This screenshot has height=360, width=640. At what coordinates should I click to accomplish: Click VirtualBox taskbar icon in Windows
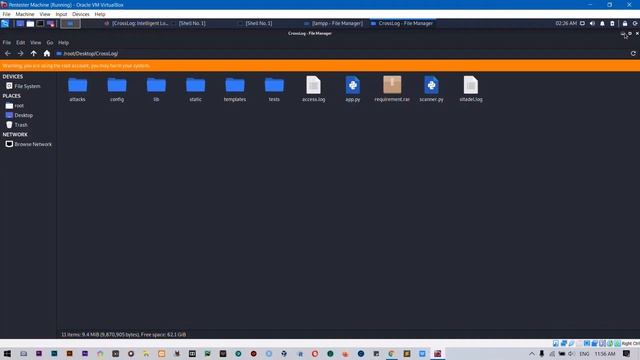[x=438, y=353]
